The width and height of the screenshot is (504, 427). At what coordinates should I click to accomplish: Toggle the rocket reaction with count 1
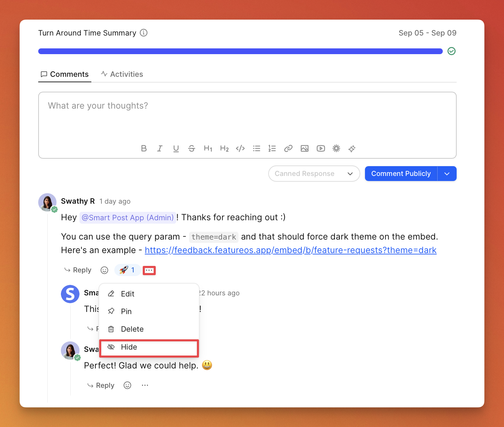127,270
